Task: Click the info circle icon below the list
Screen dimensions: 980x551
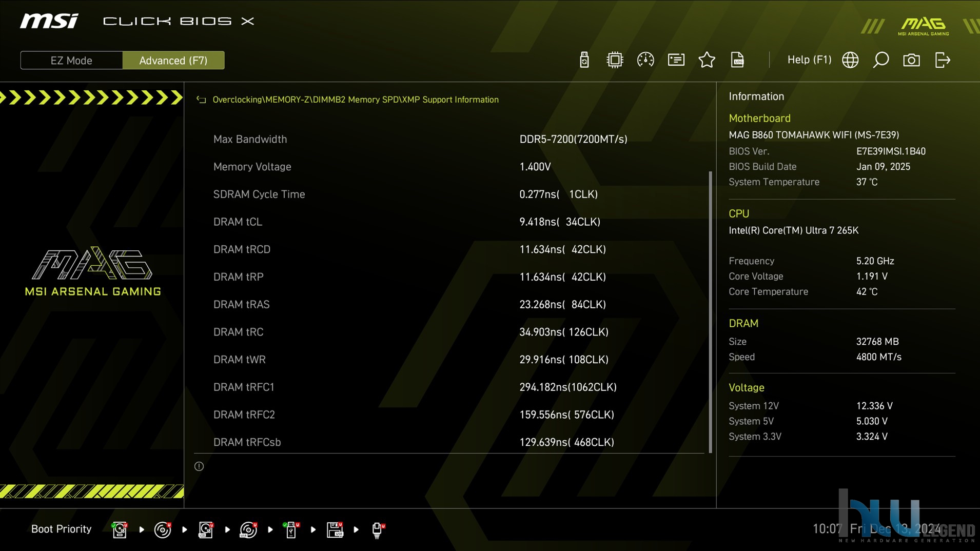Action: point(199,466)
